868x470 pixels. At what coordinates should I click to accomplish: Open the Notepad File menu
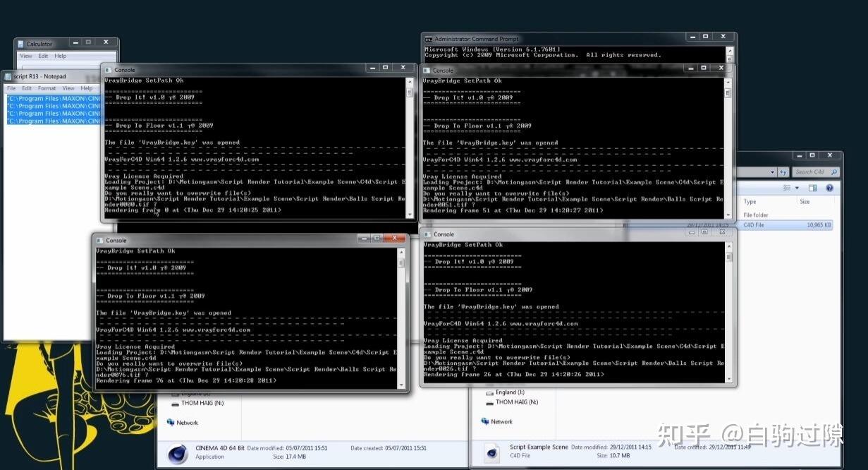click(11, 88)
